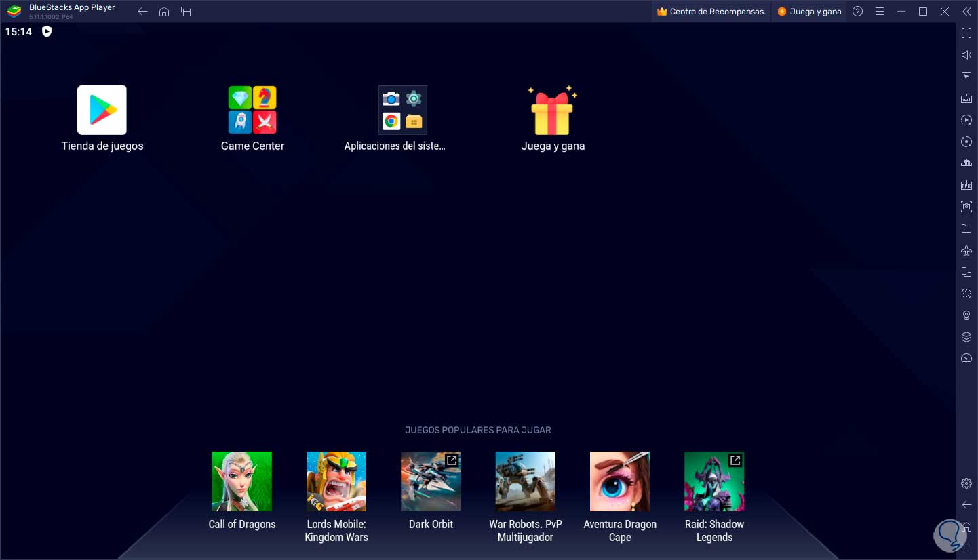This screenshot has width=978, height=560.
Task: Open the media folder icon in sidebar
Action: (966, 228)
